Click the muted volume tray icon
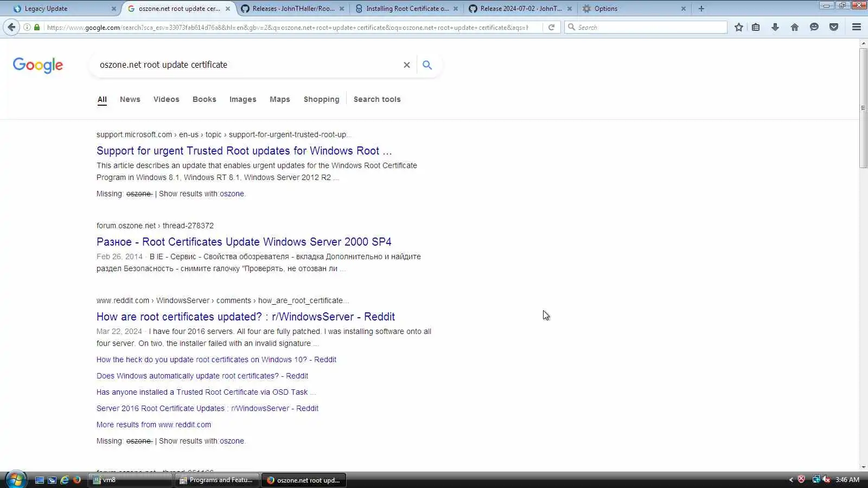The image size is (868, 488). 826,479
